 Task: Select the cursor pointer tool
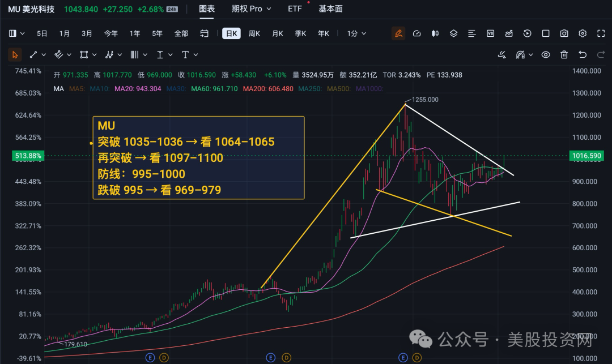tap(15, 54)
